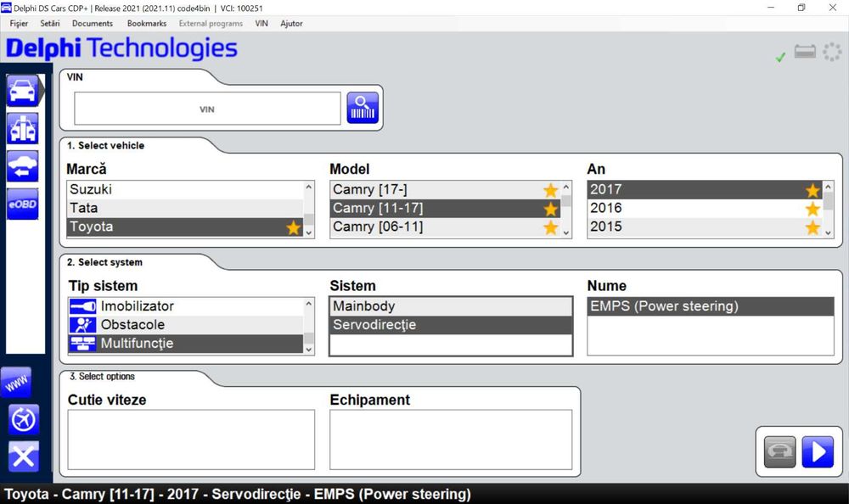849x504 pixels.
Task: Minimize the Delphi DS Cars window
Action: (x=771, y=8)
